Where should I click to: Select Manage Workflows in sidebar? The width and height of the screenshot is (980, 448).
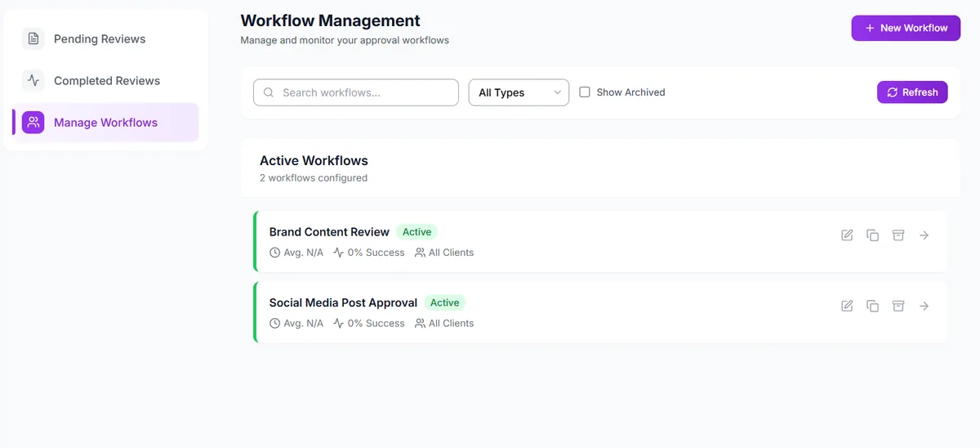[105, 123]
